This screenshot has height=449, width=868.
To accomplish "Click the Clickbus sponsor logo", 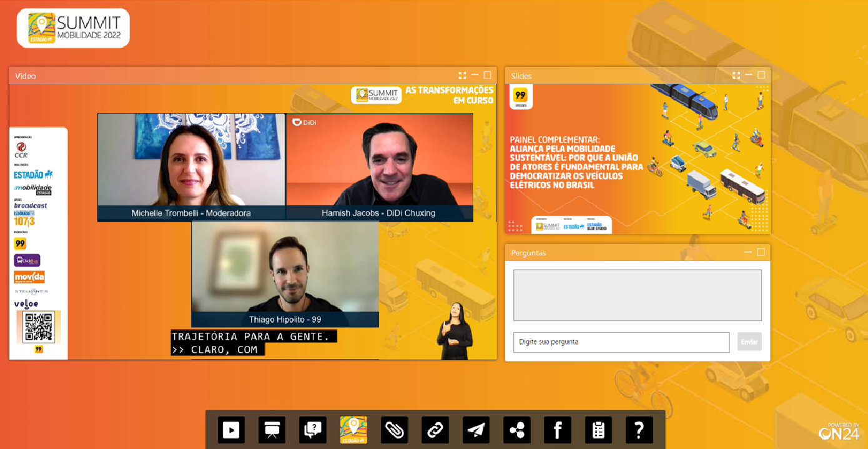I will pyautogui.click(x=27, y=260).
